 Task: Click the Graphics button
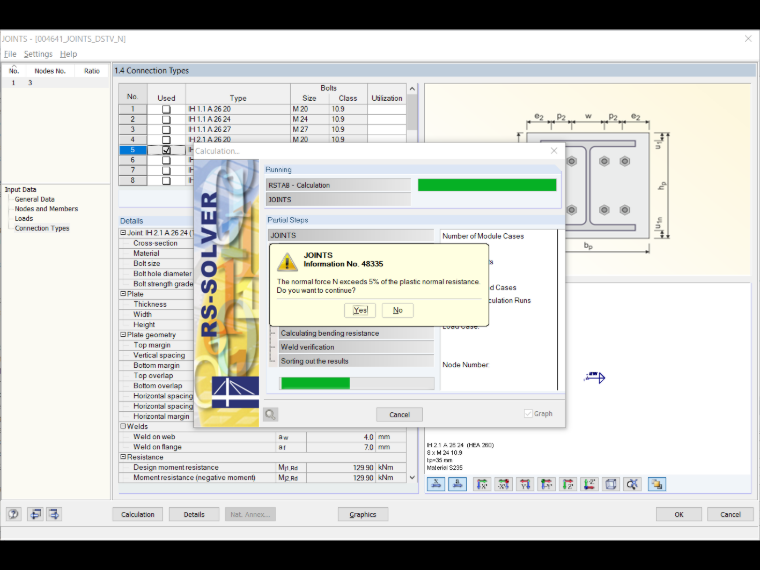(x=363, y=514)
